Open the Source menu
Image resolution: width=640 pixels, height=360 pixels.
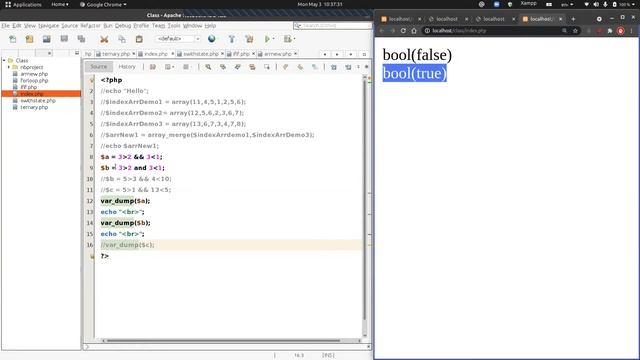(x=69, y=26)
